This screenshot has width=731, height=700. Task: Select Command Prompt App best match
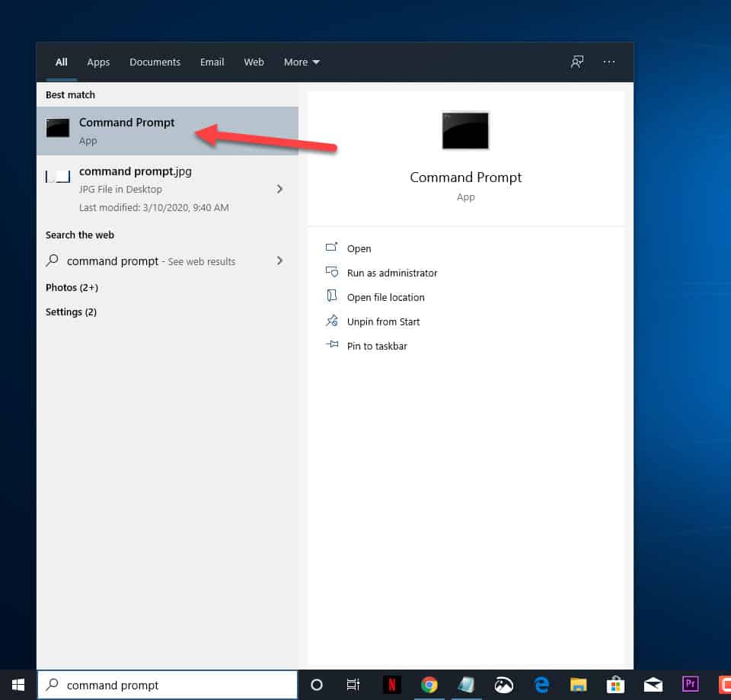click(168, 131)
